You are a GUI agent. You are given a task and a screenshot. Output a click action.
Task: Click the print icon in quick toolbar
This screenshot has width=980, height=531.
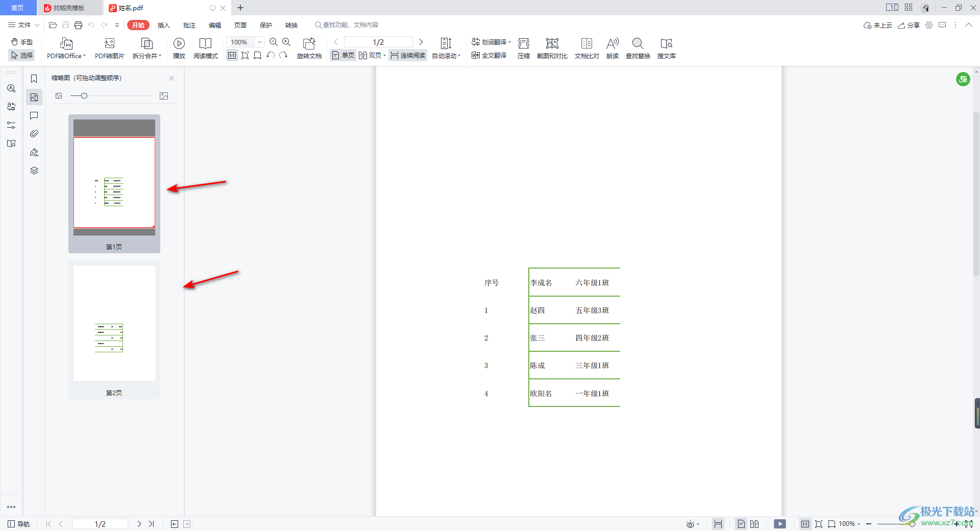tap(78, 25)
